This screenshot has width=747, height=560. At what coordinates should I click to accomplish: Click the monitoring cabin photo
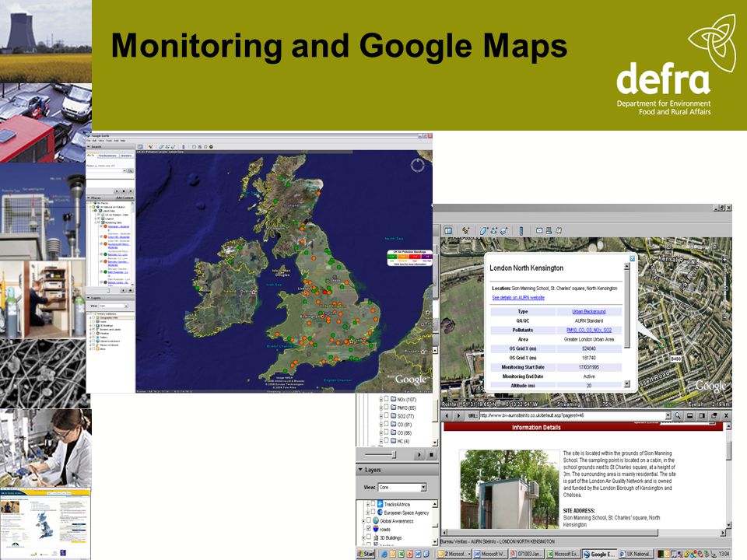pos(509,489)
